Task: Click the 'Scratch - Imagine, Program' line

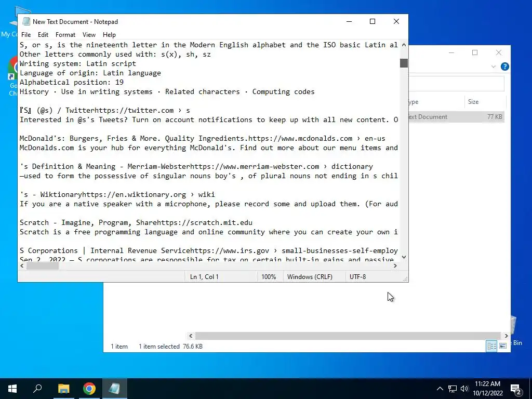Action: coord(136,222)
